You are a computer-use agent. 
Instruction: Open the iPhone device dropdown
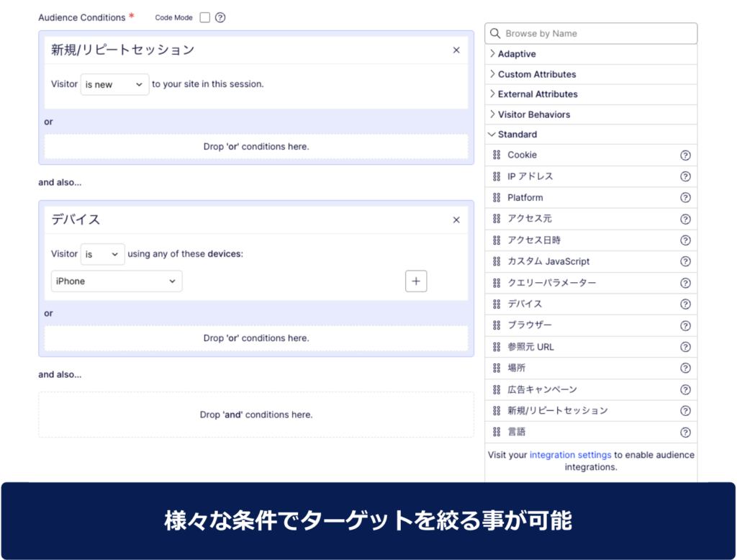[116, 281]
